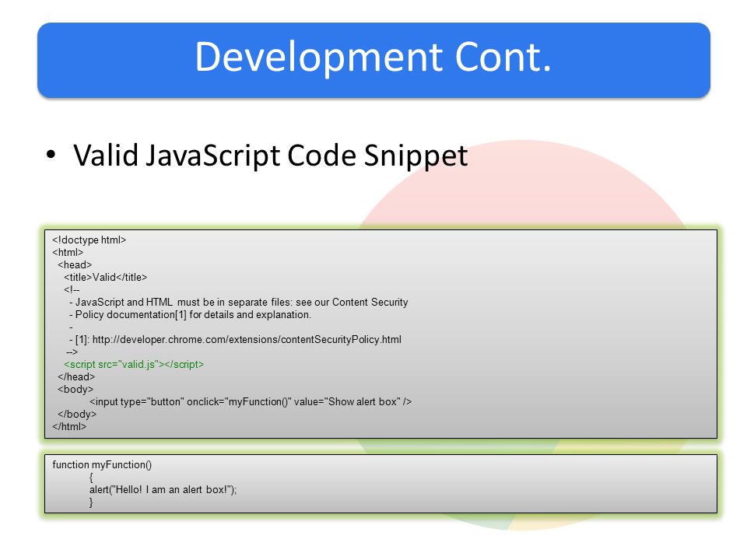Click the green script src="valid.js" line
The image size is (747, 560).
click(x=134, y=364)
